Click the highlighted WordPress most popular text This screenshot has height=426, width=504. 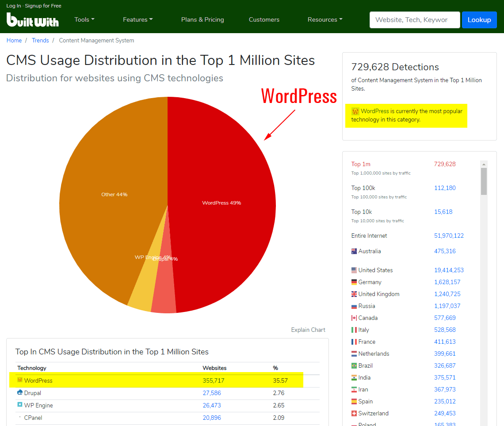(407, 115)
